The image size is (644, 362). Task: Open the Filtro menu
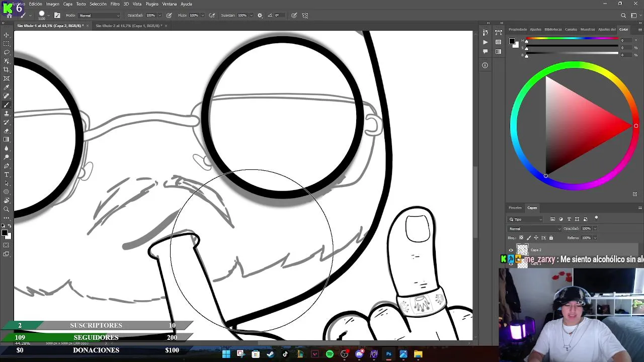click(115, 4)
